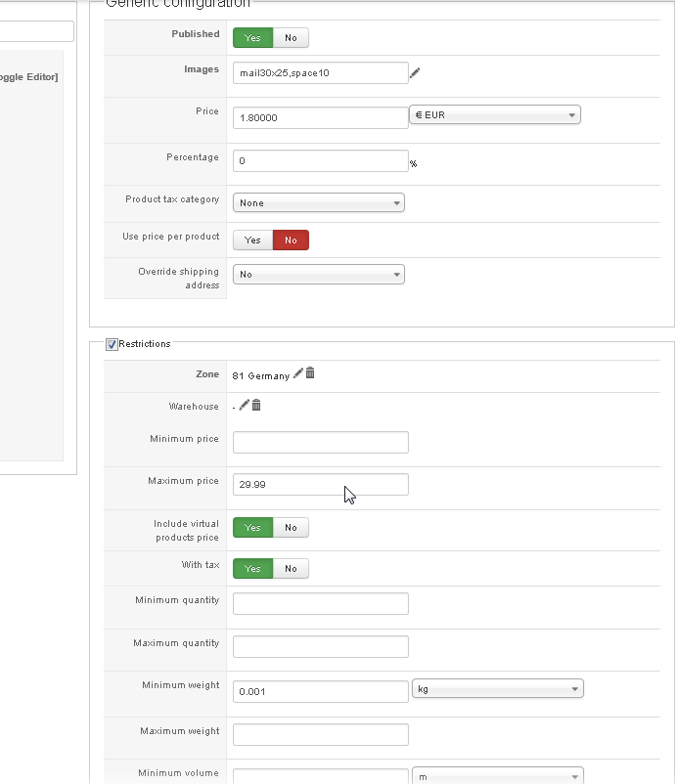
Task: Click the Maximum quantity field
Action: click(x=320, y=646)
